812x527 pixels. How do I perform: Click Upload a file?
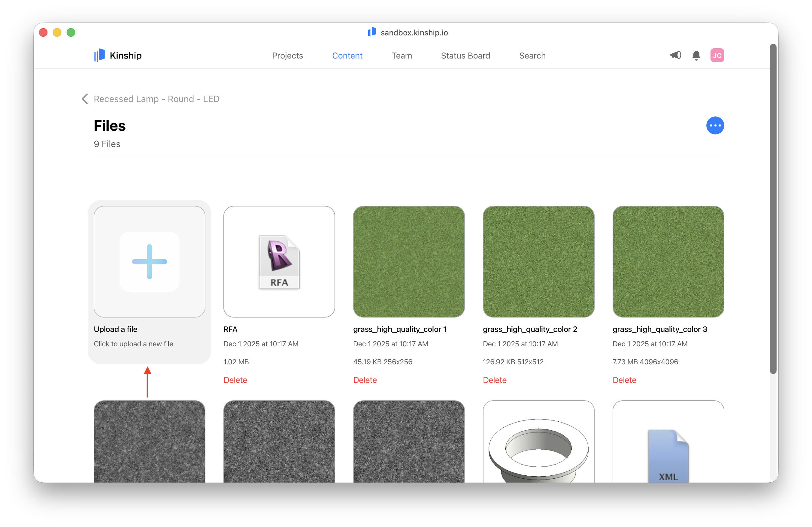point(149,262)
